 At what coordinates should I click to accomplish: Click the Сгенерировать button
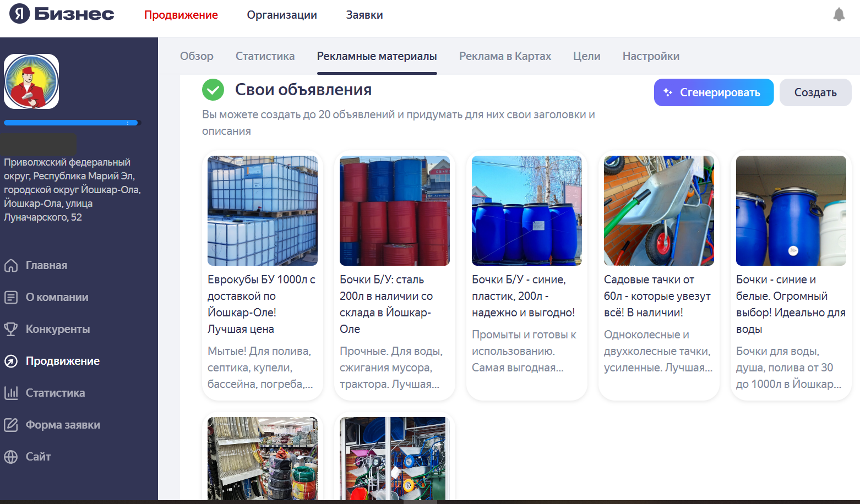pyautogui.click(x=714, y=92)
